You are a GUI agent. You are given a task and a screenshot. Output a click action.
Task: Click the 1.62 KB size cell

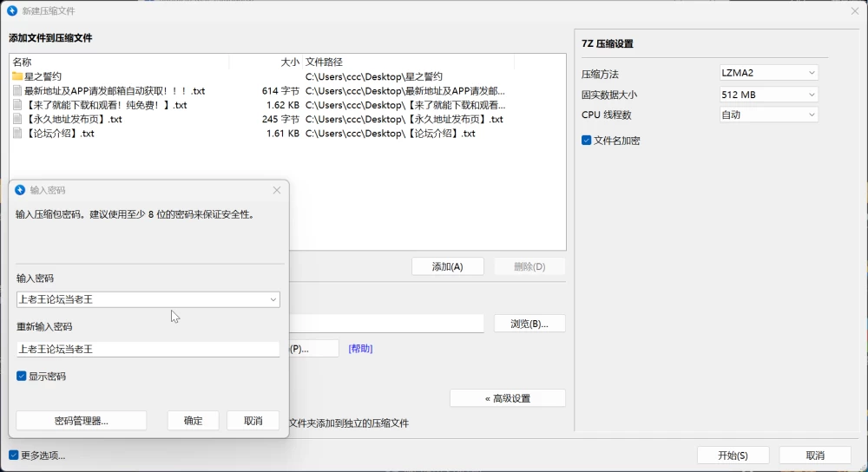283,105
